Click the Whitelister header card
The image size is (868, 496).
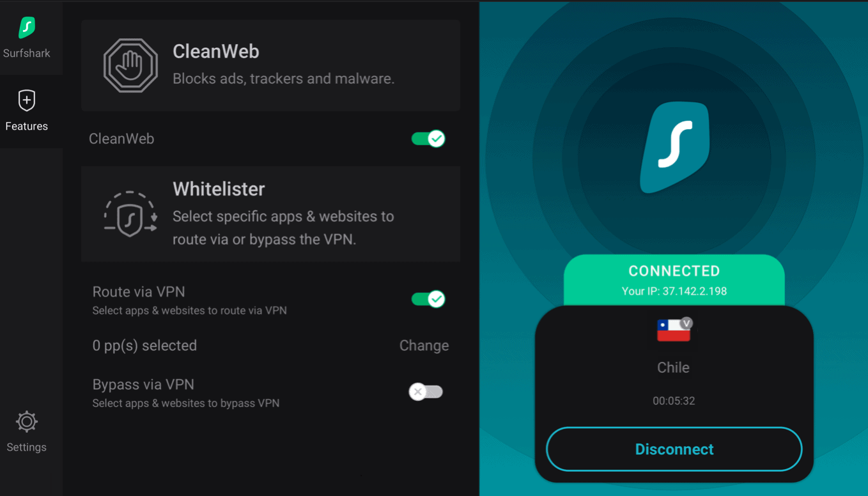pos(270,214)
